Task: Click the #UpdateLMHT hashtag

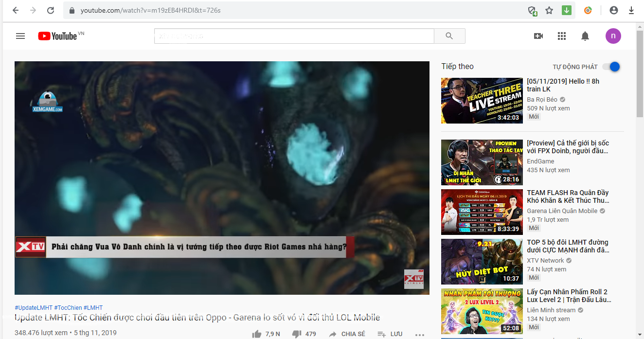Action: [x=34, y=308]
